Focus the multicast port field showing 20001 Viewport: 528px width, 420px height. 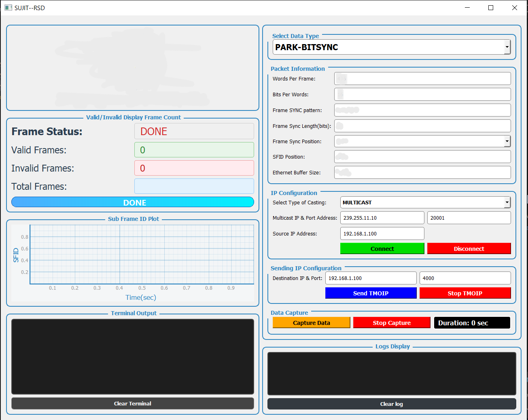469,218
